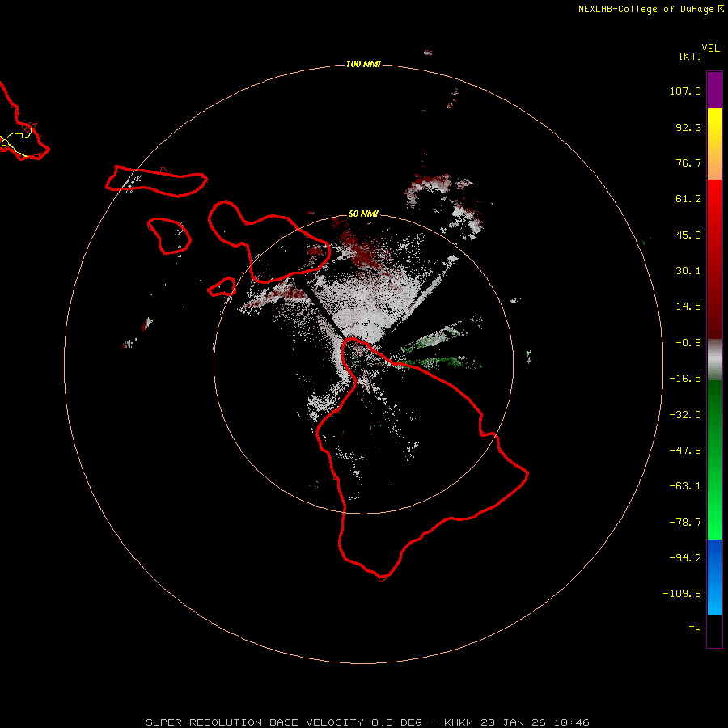Click the 92.3 velocity scale value
Image resolution: width=728 pixels, height=728 pixels.
click(688, 127)
